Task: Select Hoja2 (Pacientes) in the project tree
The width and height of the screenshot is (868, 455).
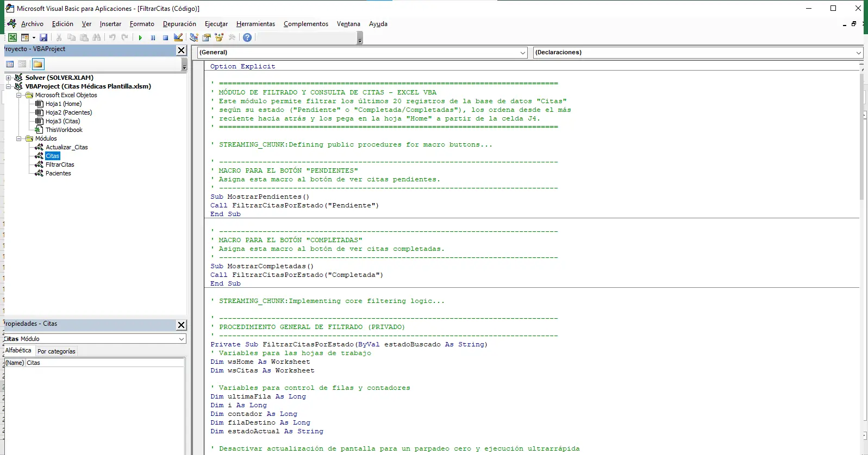Action: coord(68,112)
